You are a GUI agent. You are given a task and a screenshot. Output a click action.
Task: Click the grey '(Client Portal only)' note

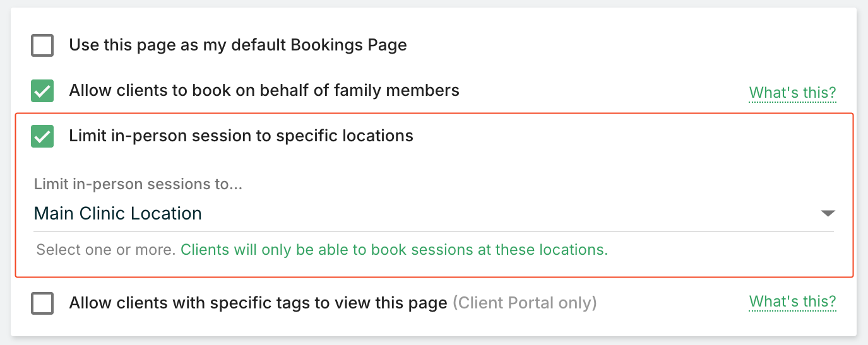[x=524, y=303]
